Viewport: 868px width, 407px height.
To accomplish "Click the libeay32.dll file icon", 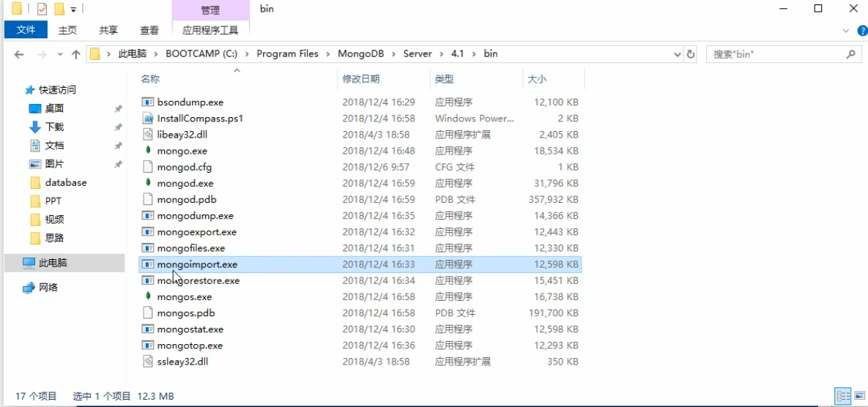I will point(147,135).
